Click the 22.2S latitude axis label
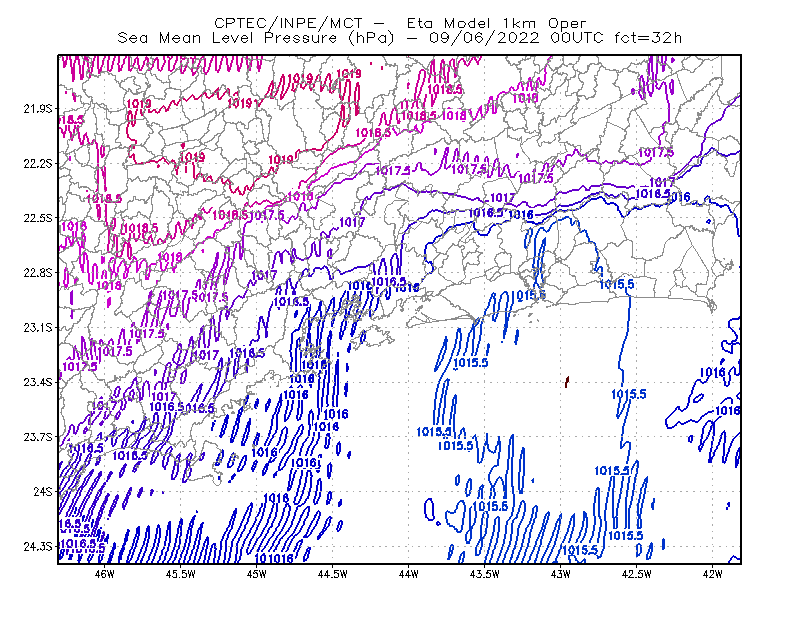 tap(38, 163)
